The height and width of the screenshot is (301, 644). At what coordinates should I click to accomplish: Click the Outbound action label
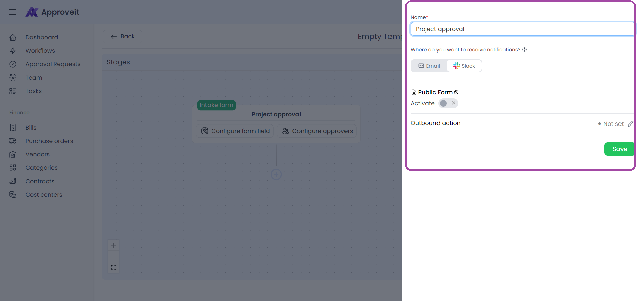pyautogui.click(x=435, y=123)
